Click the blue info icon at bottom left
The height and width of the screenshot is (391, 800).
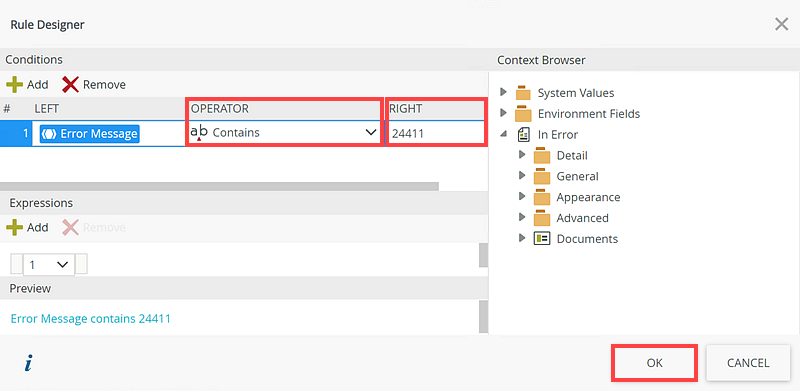click(29, 363)
